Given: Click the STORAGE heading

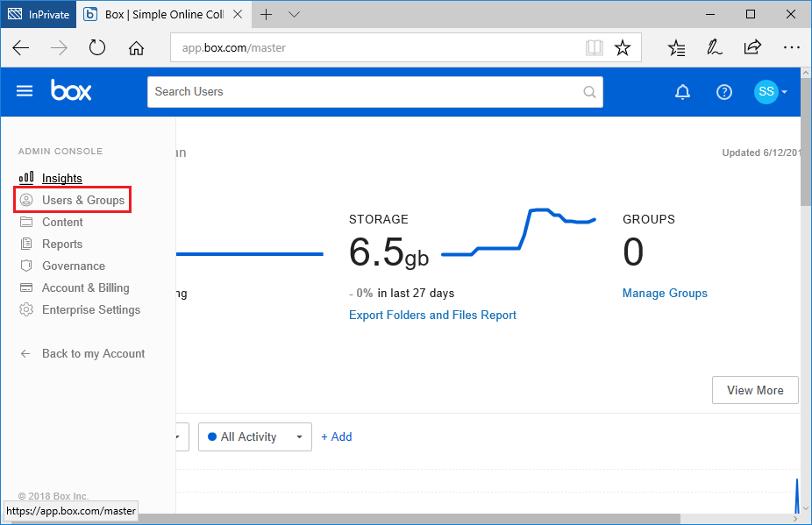Looking at the screenshot, I should [379, 219].
